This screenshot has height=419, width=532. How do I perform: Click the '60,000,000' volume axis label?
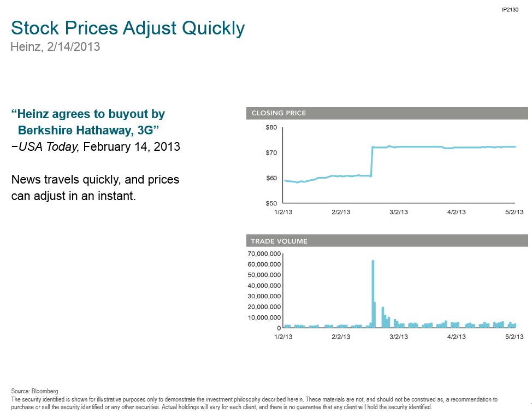tap(264, 264)
